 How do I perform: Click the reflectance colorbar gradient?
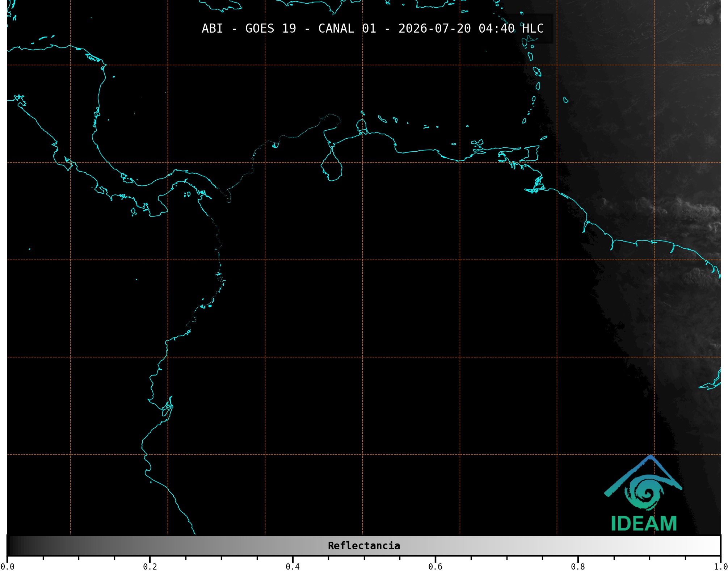364,546
